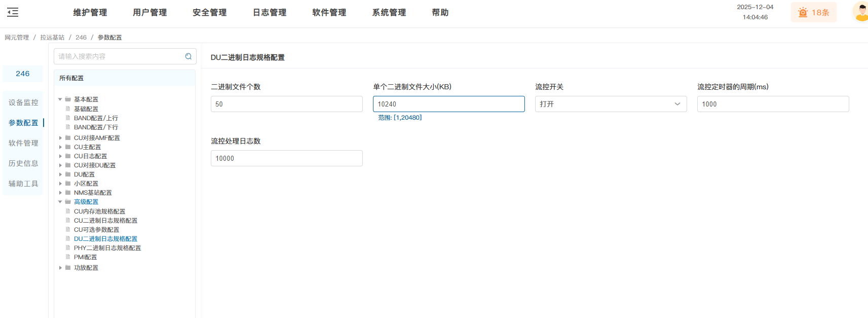Click the 拉远基站 breadcrumb link
Screen dimensions: 868x318
(52, 38)
